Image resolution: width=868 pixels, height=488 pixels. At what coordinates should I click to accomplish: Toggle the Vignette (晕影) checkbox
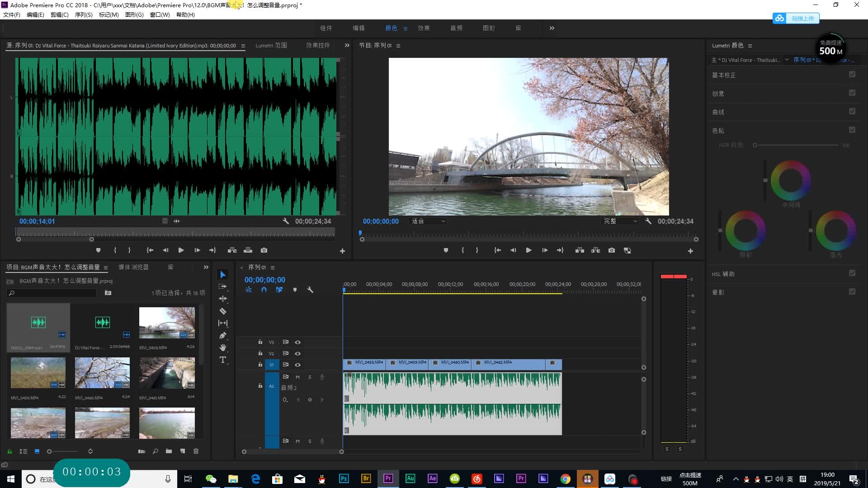[x=852, y=292]
